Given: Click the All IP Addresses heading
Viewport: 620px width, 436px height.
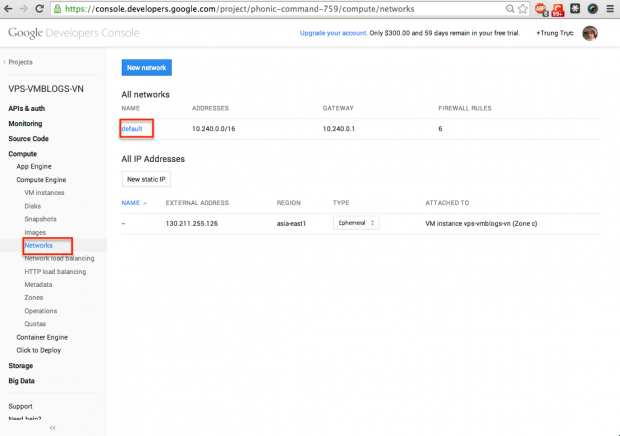Looking at the screenshot, I should (x=153, y=159).
